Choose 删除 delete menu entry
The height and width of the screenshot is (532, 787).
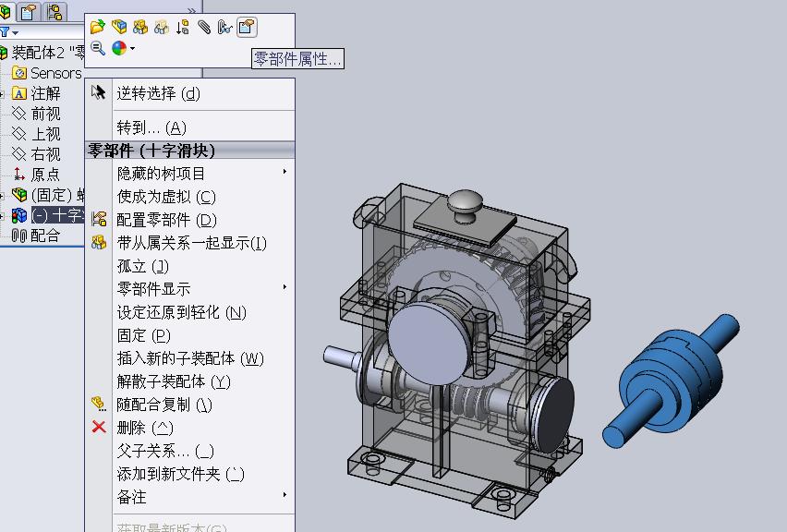click(x=189, y=428)
